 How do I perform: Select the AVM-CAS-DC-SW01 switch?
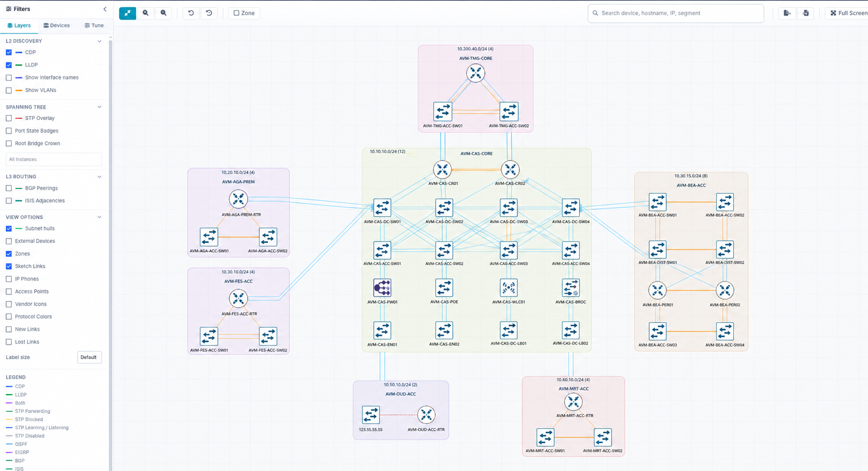coord(382,208)
